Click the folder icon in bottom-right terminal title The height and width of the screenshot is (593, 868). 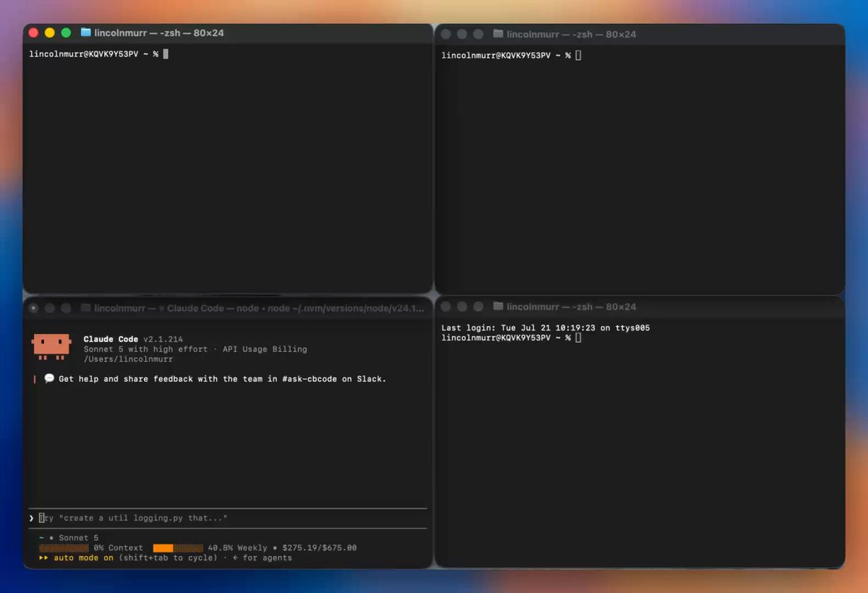point(498,307)
